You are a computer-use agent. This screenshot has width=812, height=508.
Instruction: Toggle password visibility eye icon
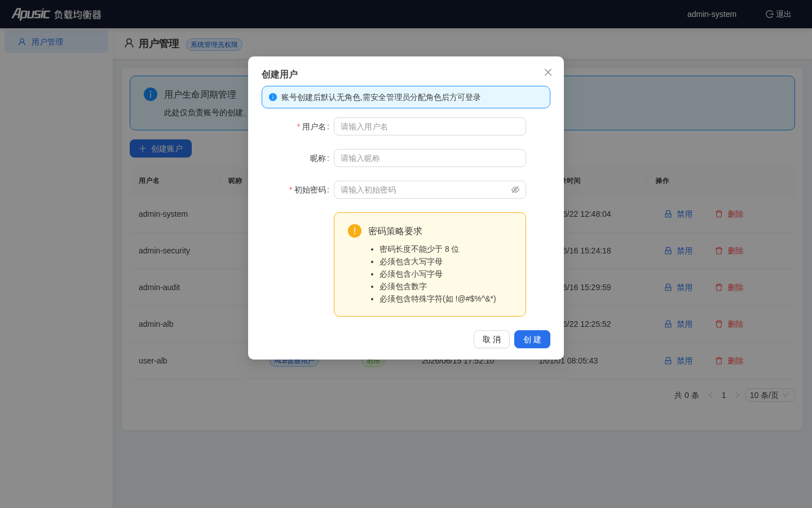tap(515, 190)
